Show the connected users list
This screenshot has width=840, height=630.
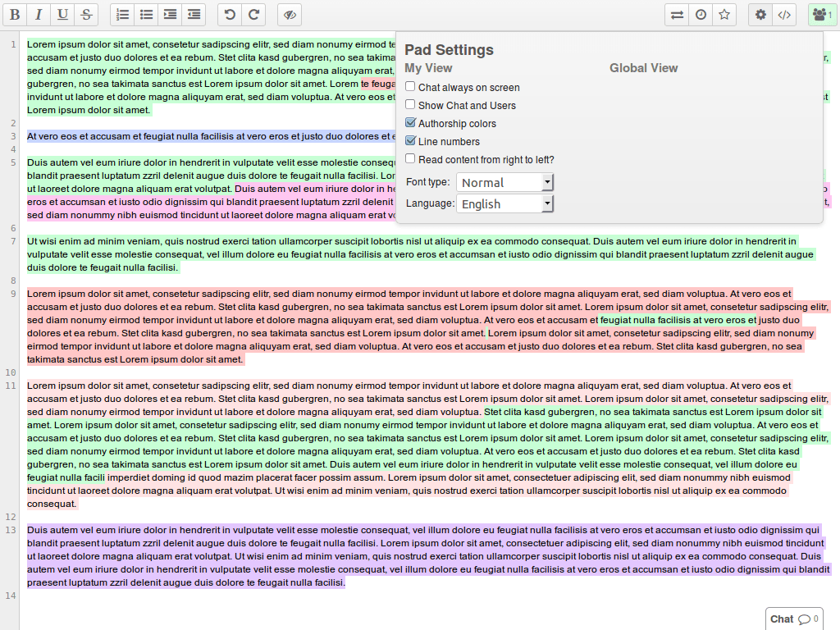pyautogui.click(x=822, y=15)
